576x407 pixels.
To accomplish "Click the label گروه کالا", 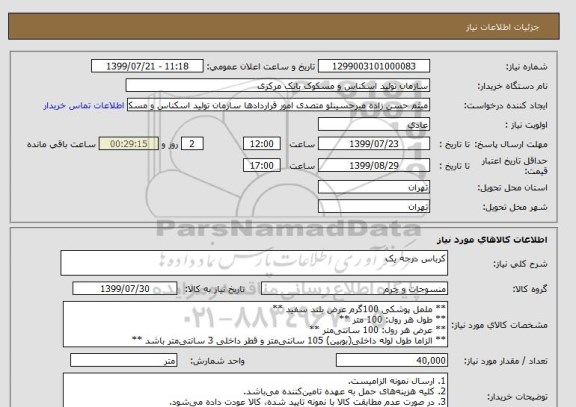I will point(530,289).
